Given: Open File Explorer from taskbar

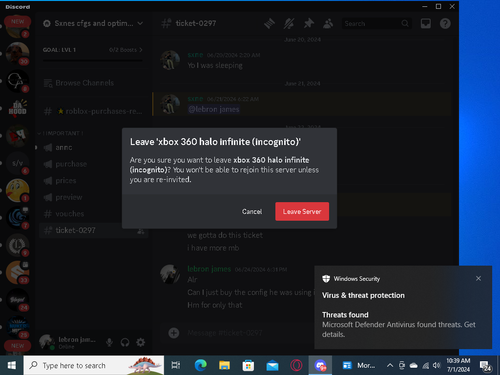Looking at the screenshot, I should tap(224, 366).
